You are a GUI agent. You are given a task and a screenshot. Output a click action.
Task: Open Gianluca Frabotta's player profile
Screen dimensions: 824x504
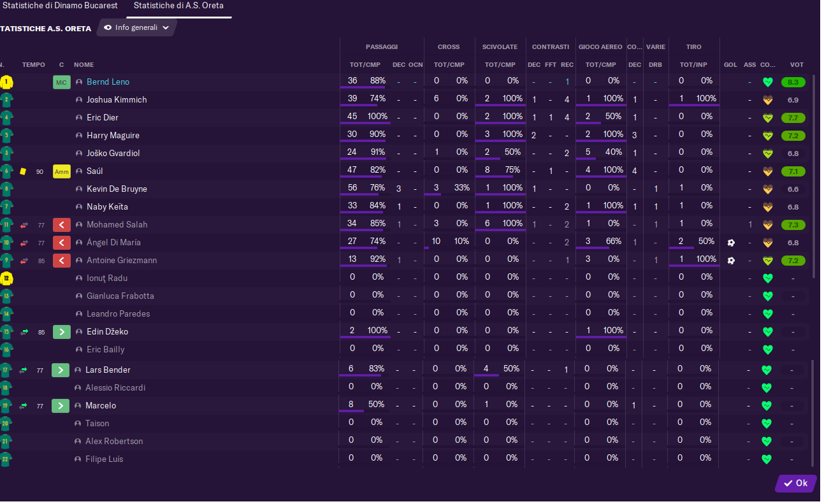(x=120, y=296)
